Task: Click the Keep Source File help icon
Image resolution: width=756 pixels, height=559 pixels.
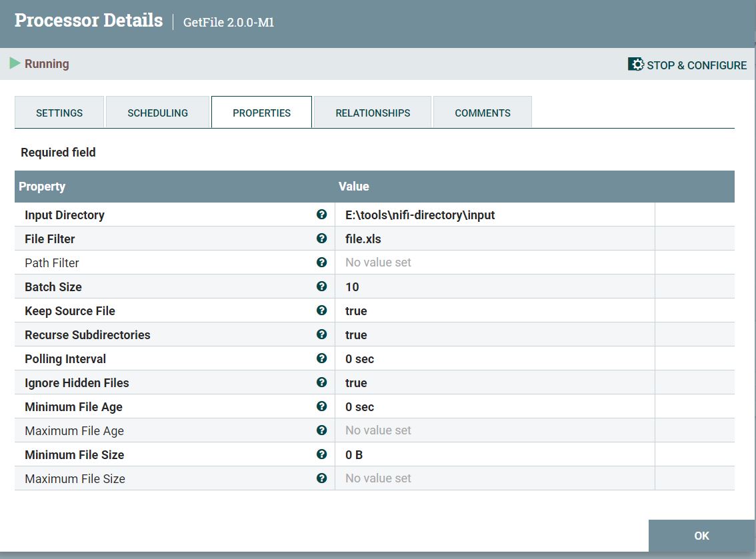Action: tap(322, 310)
